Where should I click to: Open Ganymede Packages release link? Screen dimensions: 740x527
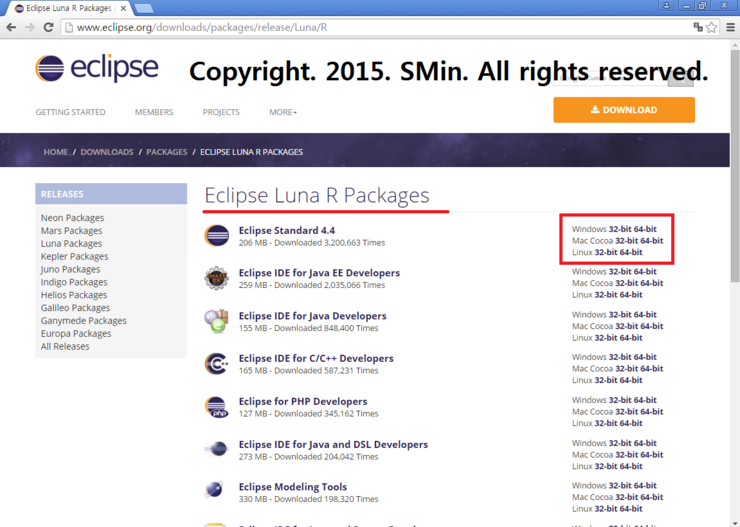[84, 320]
